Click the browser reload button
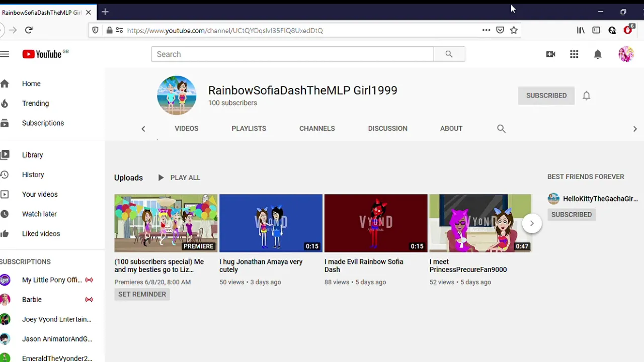Viewport: 644px width, 362px height. coord(29,30)
